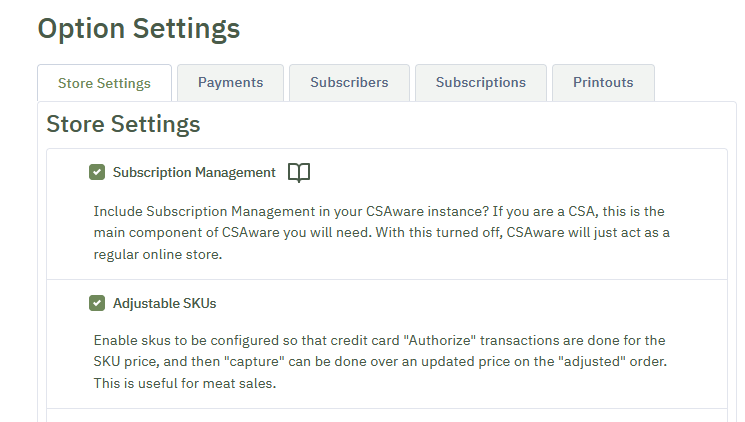Click the Store Settings tab
This screenshot has width=745, height=422.
click(x=105, y=83)
